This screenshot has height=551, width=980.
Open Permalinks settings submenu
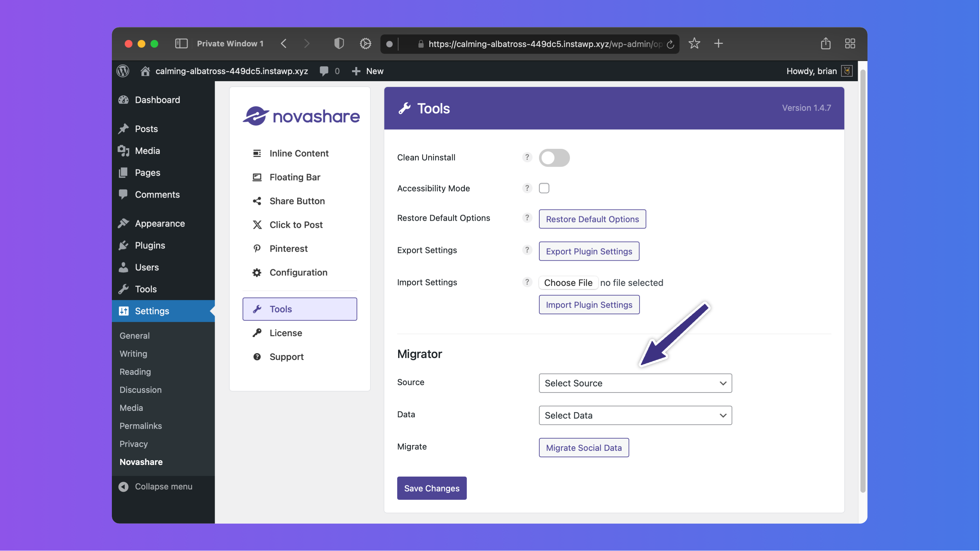pos(141,426)
